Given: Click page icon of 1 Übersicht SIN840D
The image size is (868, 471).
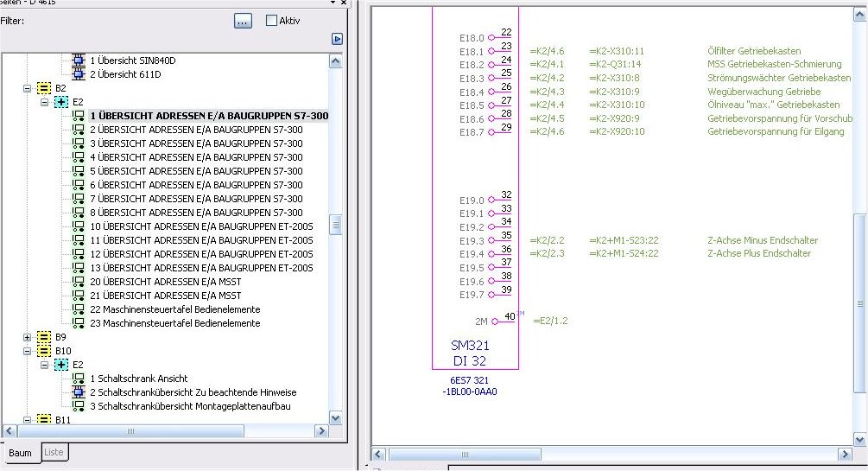Looking at the screenshot, I should (x=79, y=60).
